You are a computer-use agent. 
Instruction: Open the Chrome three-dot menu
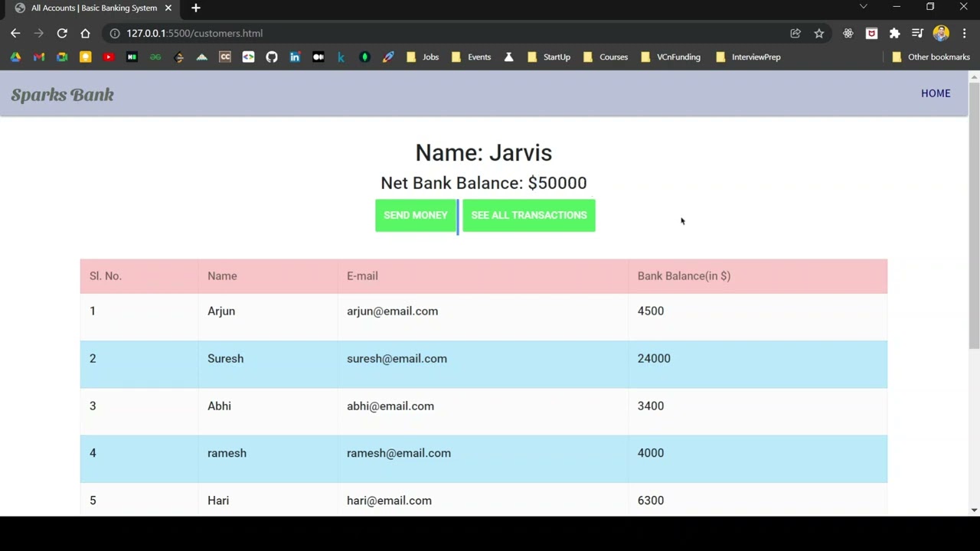(965, 33)
